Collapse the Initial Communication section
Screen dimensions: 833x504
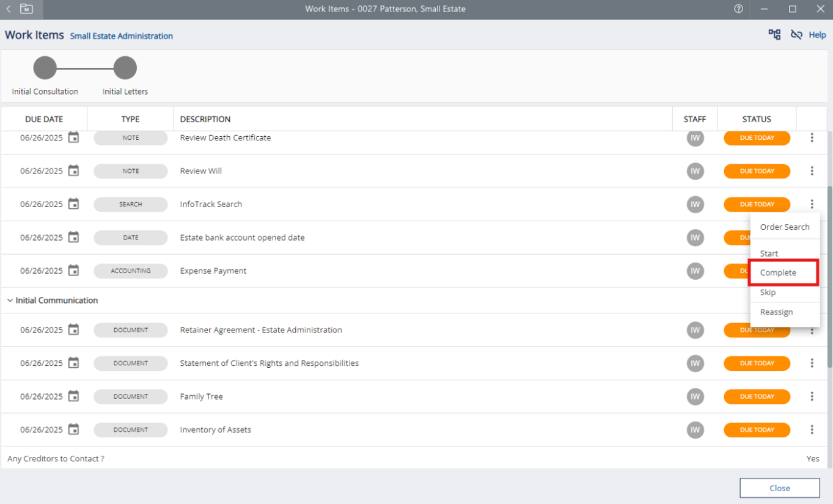pos(10,301)
